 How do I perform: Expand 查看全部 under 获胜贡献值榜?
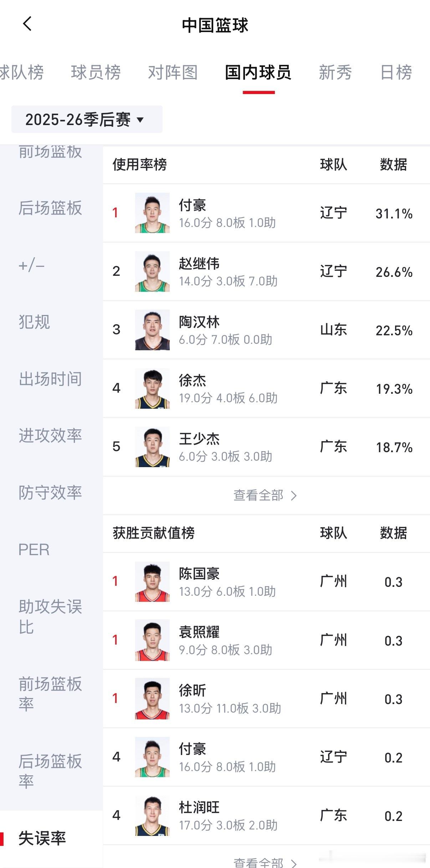click(265, 862)
